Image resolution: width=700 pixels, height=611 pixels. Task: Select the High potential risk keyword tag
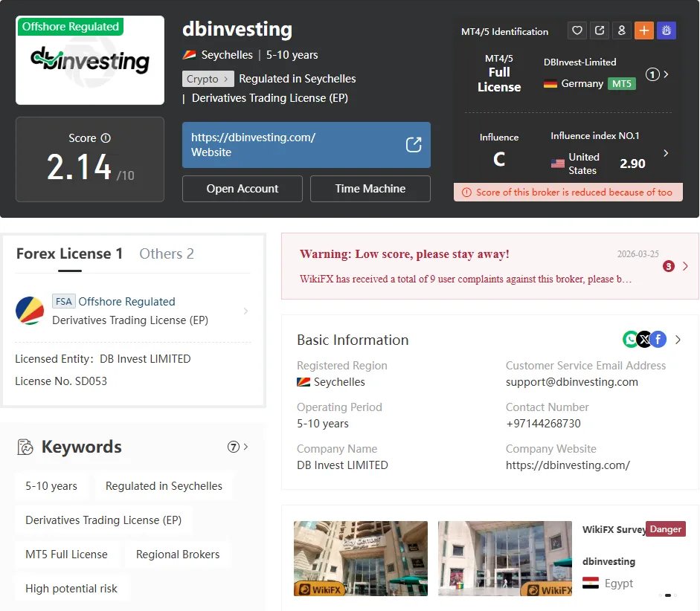[x=71, y=589]
